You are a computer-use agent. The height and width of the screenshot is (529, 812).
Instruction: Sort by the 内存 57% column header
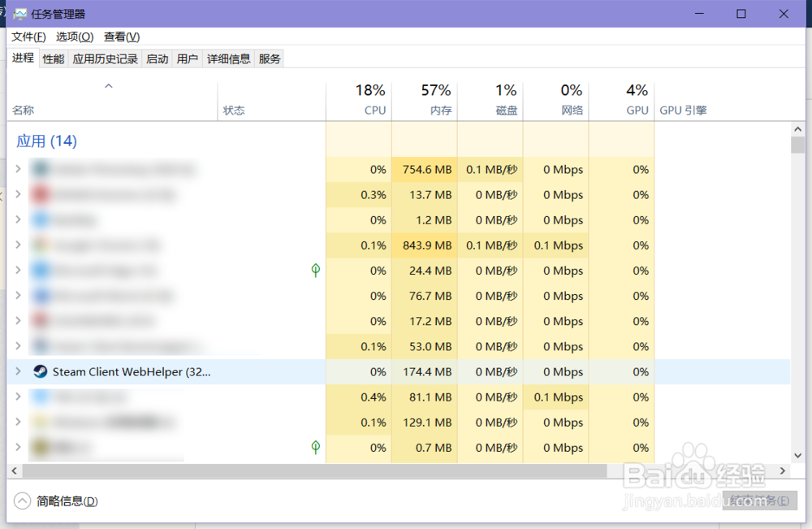click(x=425, y=101)
